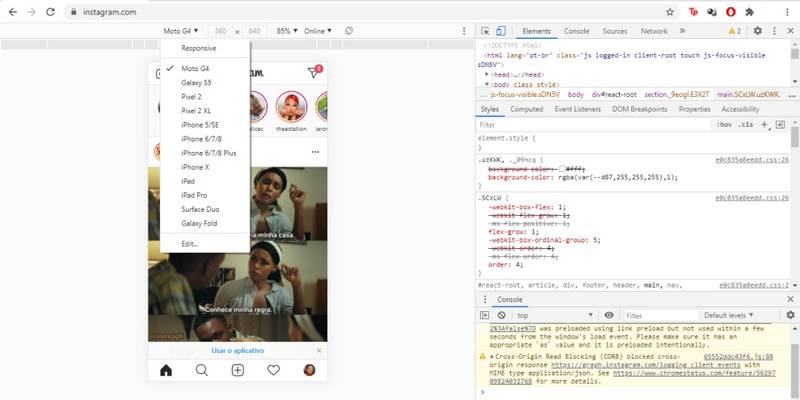Toggle the device toolbar icon

[x=501, y=31]
